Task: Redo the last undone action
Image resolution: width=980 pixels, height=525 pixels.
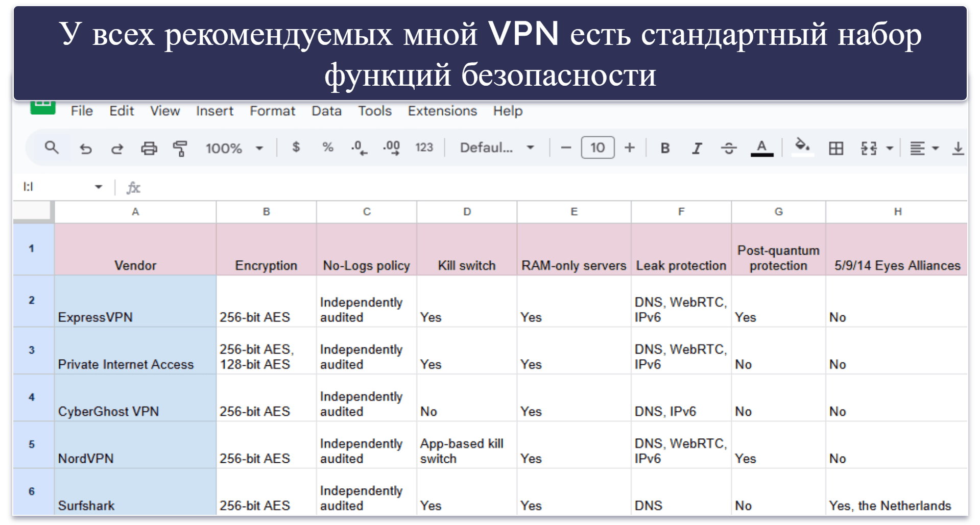Action: [x=117, y=148]
